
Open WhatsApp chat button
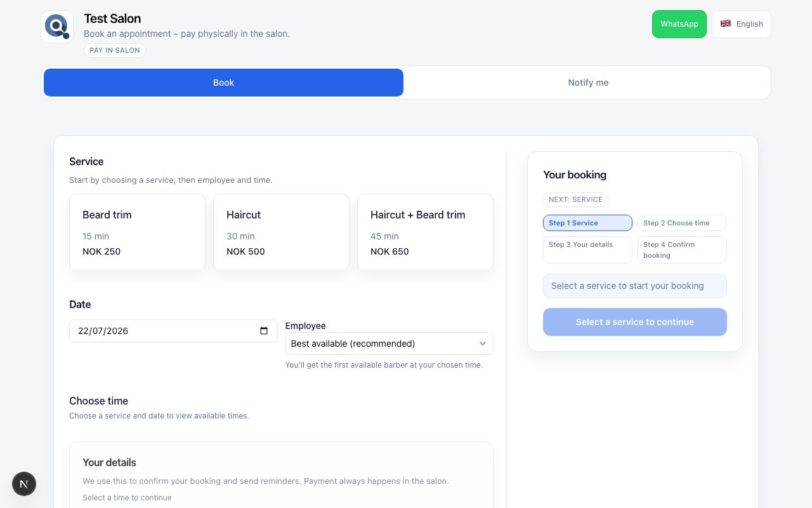679,24
